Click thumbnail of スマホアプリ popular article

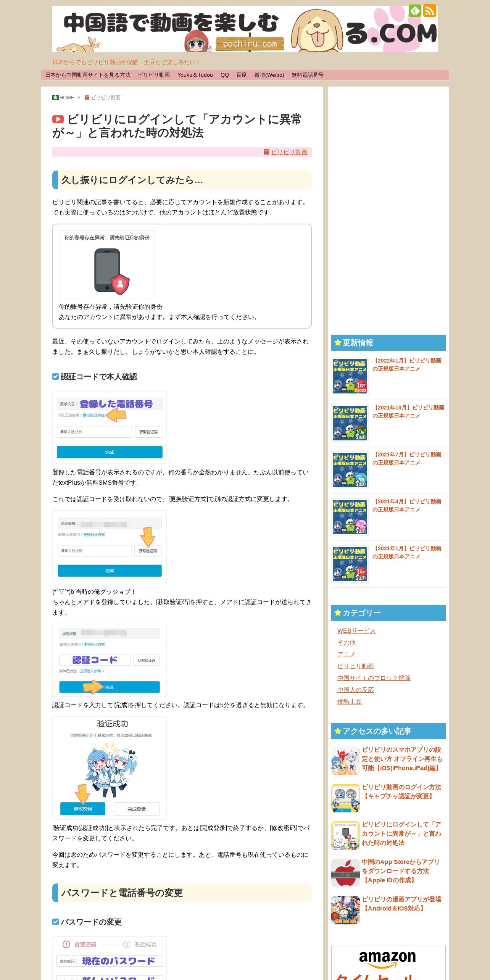345,761
